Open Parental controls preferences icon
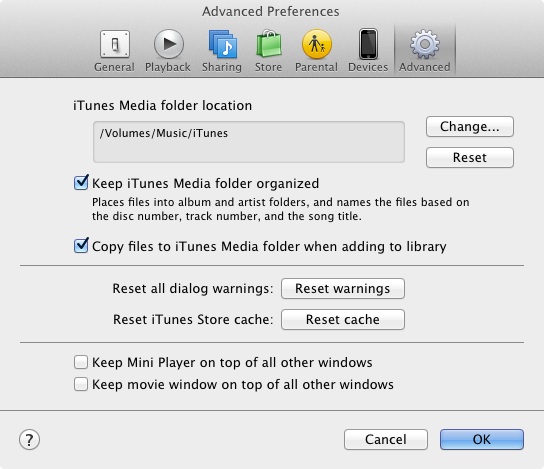 pyautogui.click(x=316, y=44)
